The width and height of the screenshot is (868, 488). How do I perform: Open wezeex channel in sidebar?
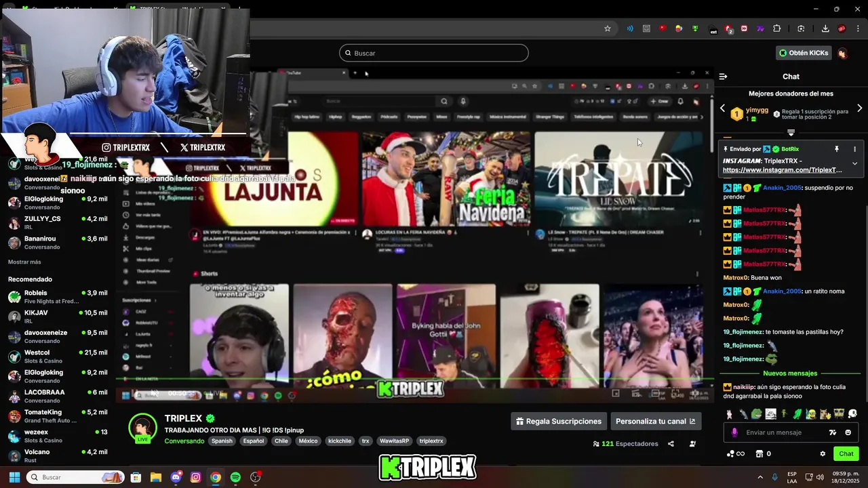pyautogui.click(x=58, y=436)
